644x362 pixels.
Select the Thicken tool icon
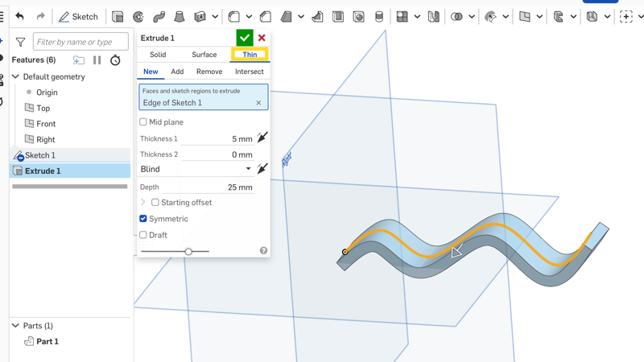coord(200,17)
